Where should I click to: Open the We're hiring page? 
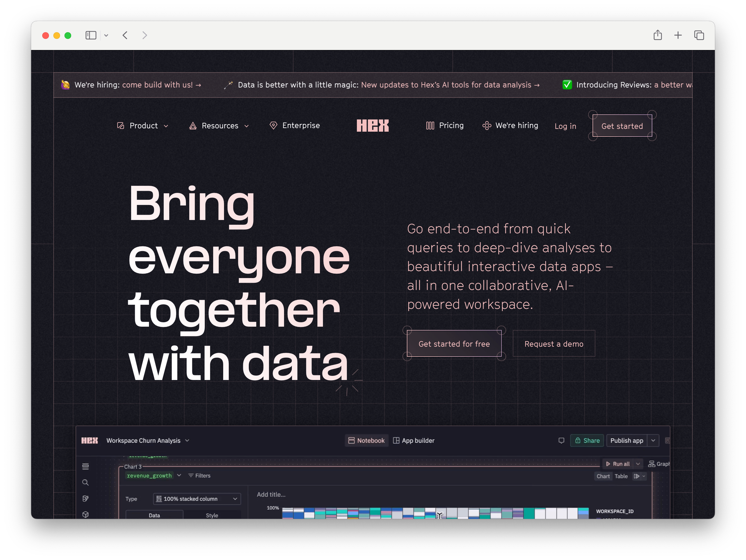point(510,126)
